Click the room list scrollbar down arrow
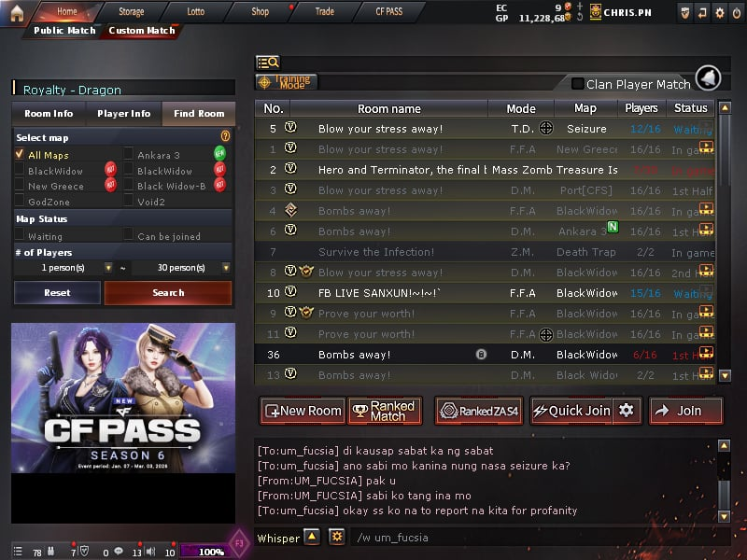Image resolution: width=747 pixels, height=560 pixels. tap(725, 376)
